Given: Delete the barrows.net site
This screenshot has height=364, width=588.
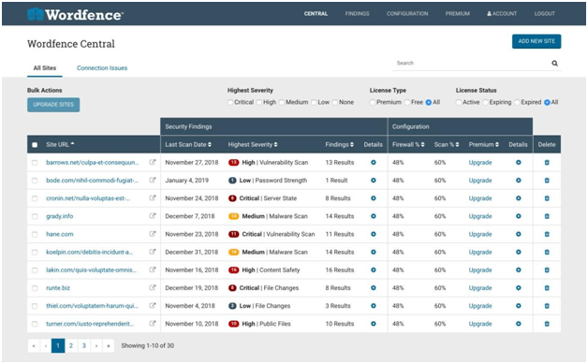Looking at the screenshot, I should (x=547, y=162).
